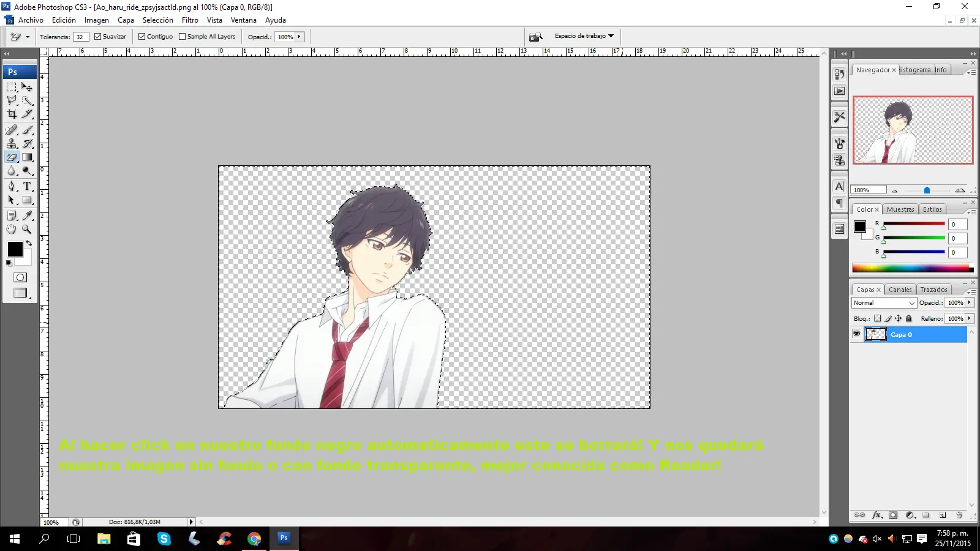Select the Eyedropper tool

[27, 216]
